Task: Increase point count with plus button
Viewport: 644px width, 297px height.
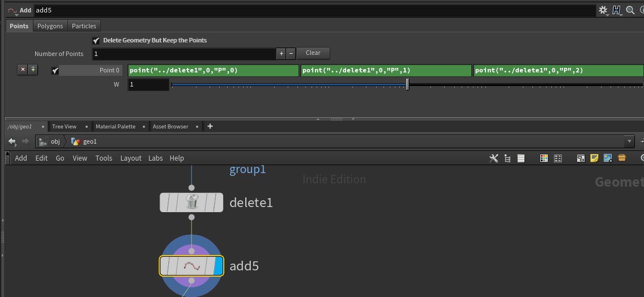Action: coord(281,54)
